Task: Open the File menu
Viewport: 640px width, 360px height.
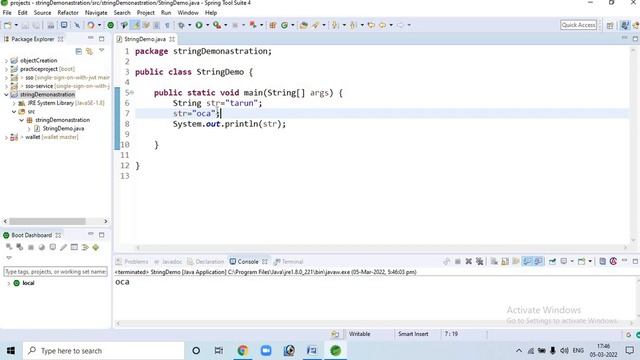Action: click(7, 13)
